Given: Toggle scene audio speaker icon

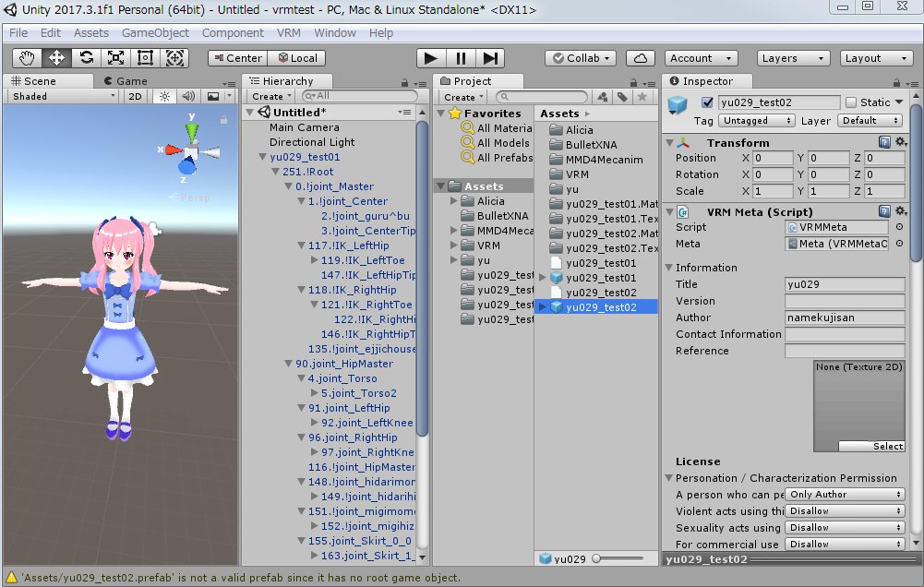Looking at the screenshot, I should click(188, 96).
